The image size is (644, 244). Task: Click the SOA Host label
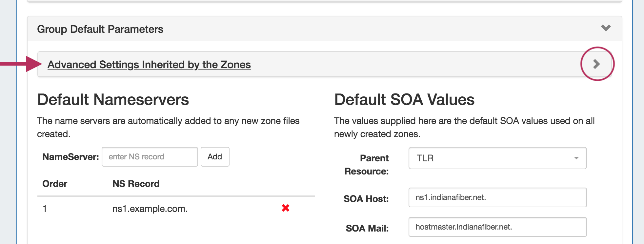pos(366,199)
